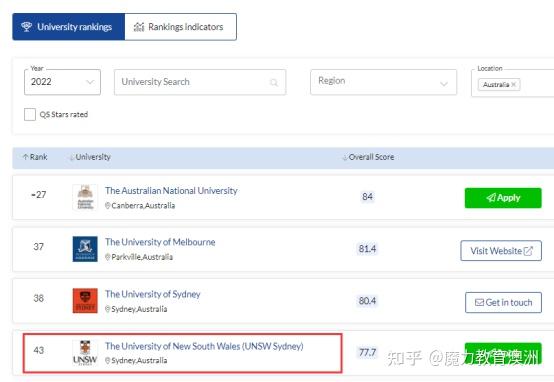The width and height of the screenshot is (554, 382).
Task: Open The University of New South Wales link
Action: pos(204,346)
